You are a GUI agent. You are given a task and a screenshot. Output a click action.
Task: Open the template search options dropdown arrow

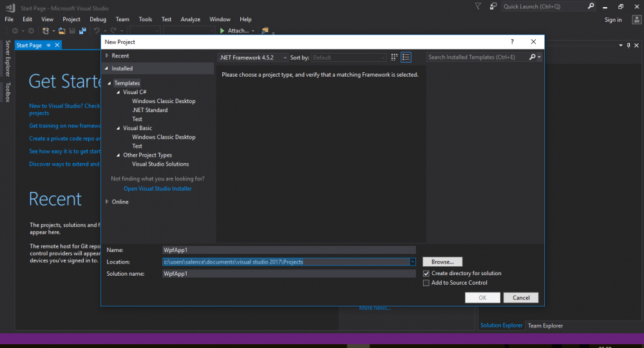click(x=539, y=57)
